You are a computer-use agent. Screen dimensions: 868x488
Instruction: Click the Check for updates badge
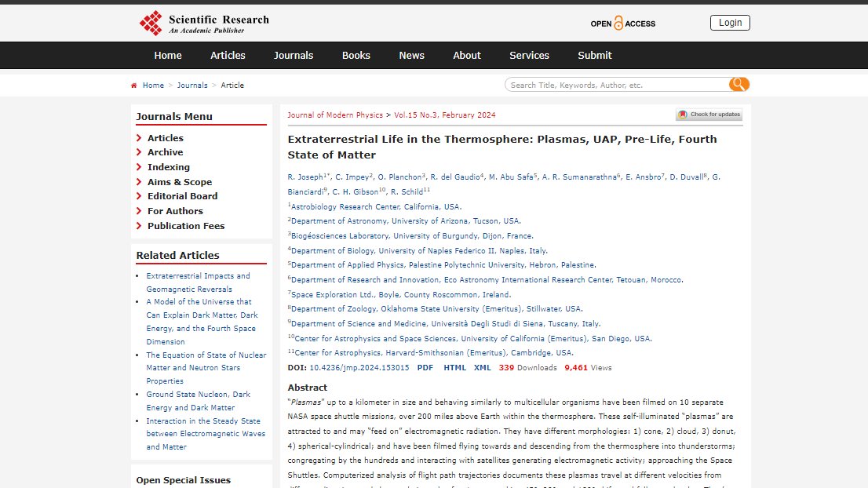(709, 115)
